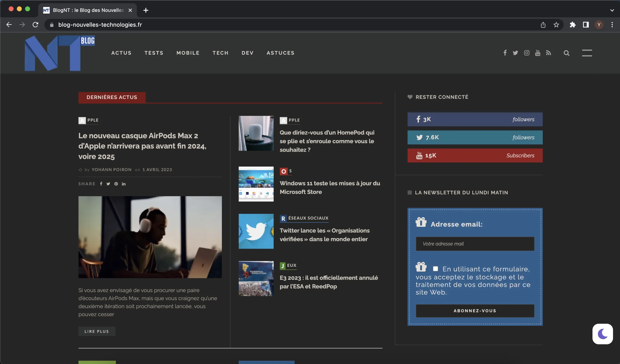The image size is (620, 364).
Task: Toggle dark mode with the moon button
Action: (603, 334)
